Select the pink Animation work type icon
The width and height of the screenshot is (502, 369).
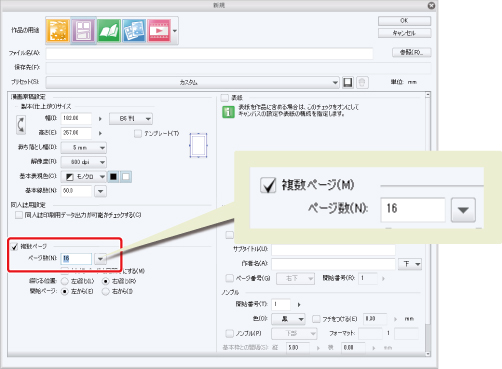(x=159, y=30)
